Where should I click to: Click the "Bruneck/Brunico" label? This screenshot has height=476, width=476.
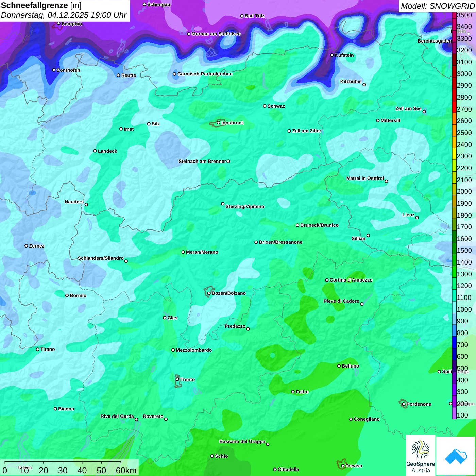click(x=319, y=225)
